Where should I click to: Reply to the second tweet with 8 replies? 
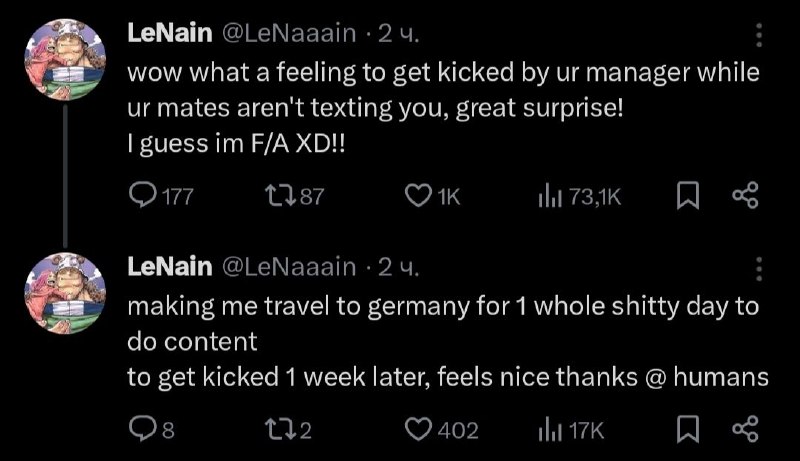click(142, 431)
